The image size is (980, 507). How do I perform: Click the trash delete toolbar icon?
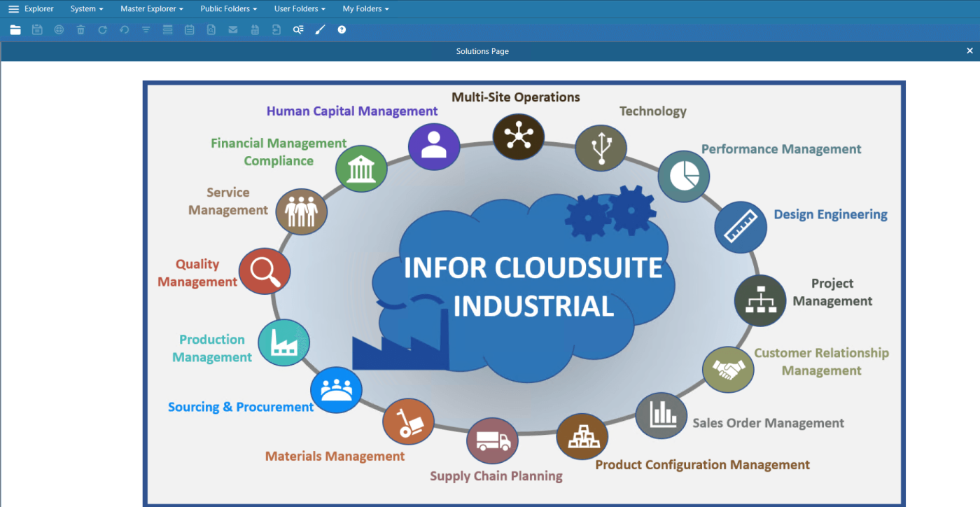point(80,30)
